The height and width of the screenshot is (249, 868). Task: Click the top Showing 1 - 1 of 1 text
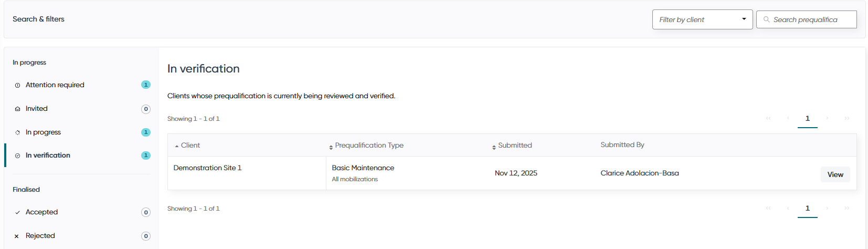click(x=194, y=119)
